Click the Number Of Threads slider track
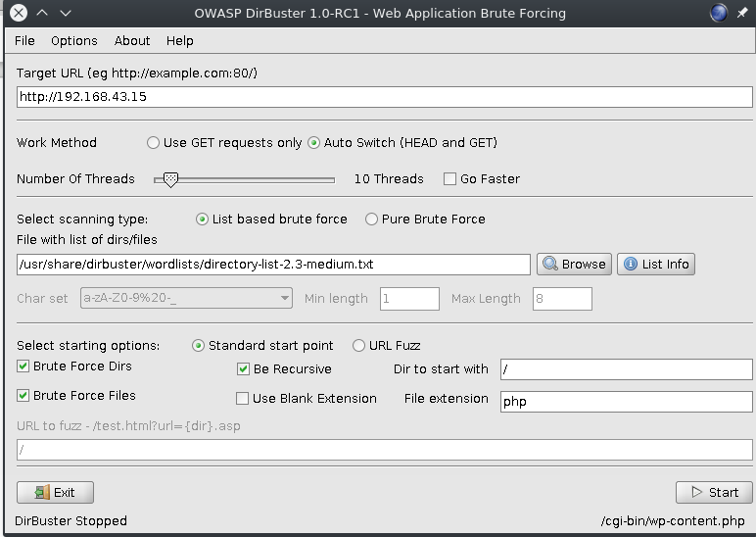Viewport: 756px width, 537px height. click(245, 180)
